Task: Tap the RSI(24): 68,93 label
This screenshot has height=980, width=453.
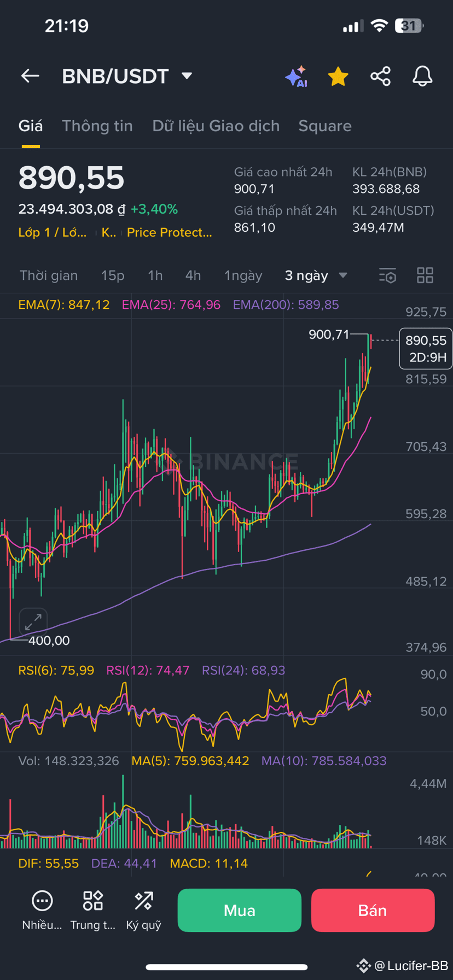Action: click(x=243, y=671)
